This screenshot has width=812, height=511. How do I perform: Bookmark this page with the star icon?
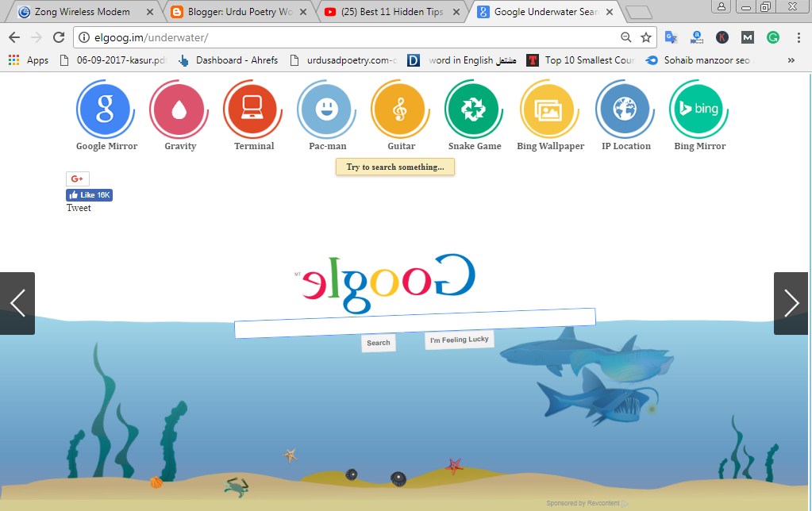click(x=646, y=37)
